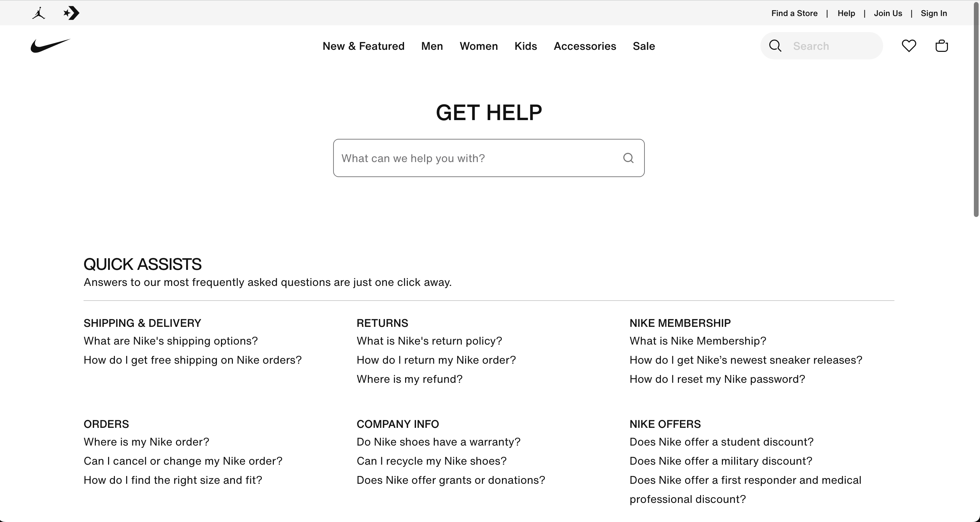Click Can I cancel or change my Nike order
The width and height of the screenshot is (980, 522).
pyautogui.click(x=183, y=460)
